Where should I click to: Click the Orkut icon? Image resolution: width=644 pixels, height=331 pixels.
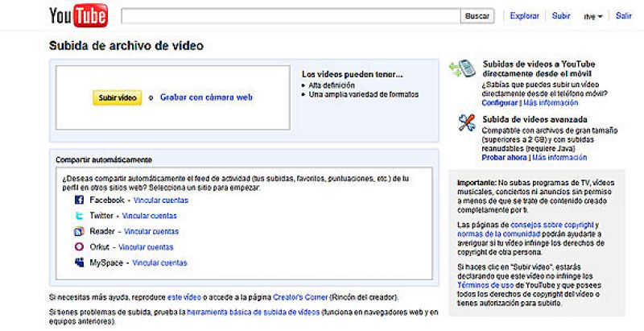pos(79,247)
